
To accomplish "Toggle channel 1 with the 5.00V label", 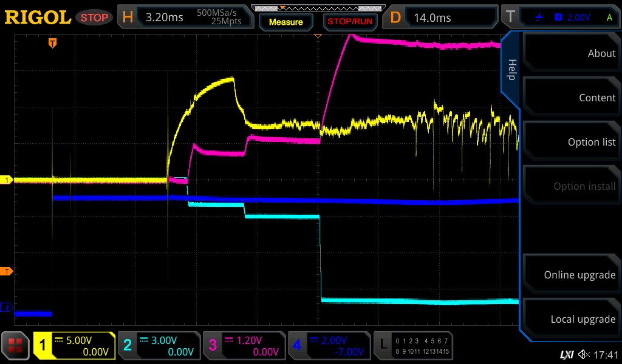I will coord(74,346).
